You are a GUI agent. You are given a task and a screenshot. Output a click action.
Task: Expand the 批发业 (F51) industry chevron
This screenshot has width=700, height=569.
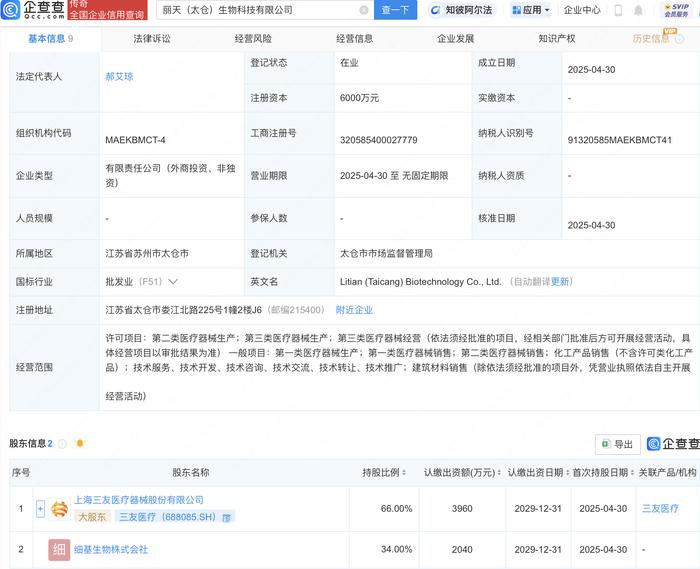173,282
